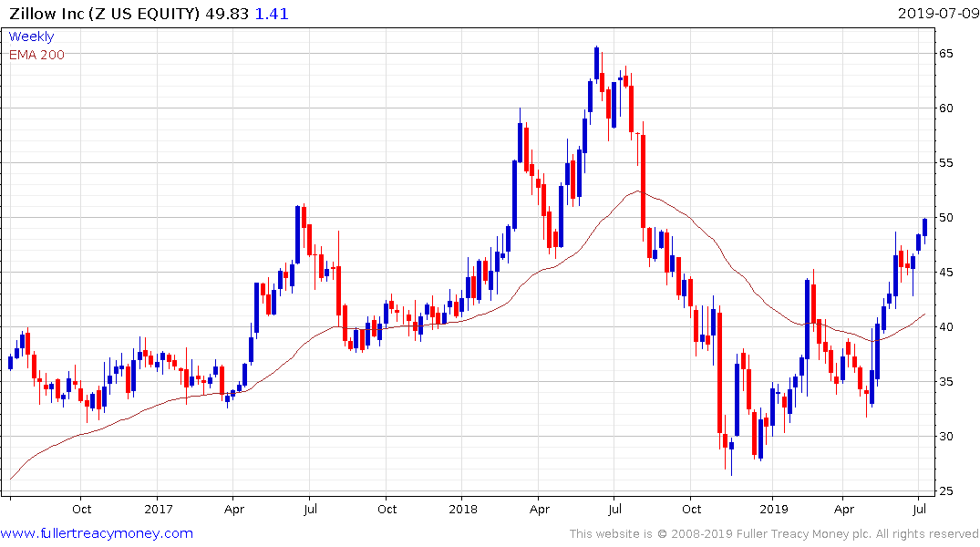Click the 45 price axis label
The image size is (980, 547).
(946, 273)
